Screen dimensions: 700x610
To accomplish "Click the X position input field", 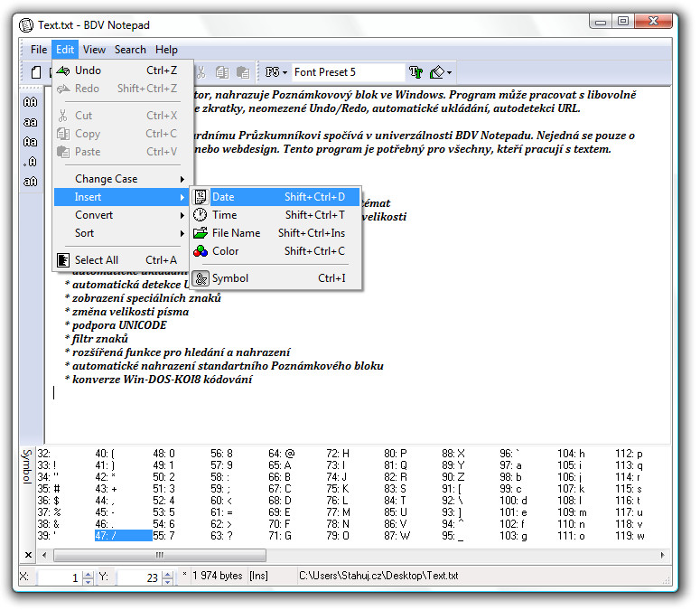I will click(60, 577).
